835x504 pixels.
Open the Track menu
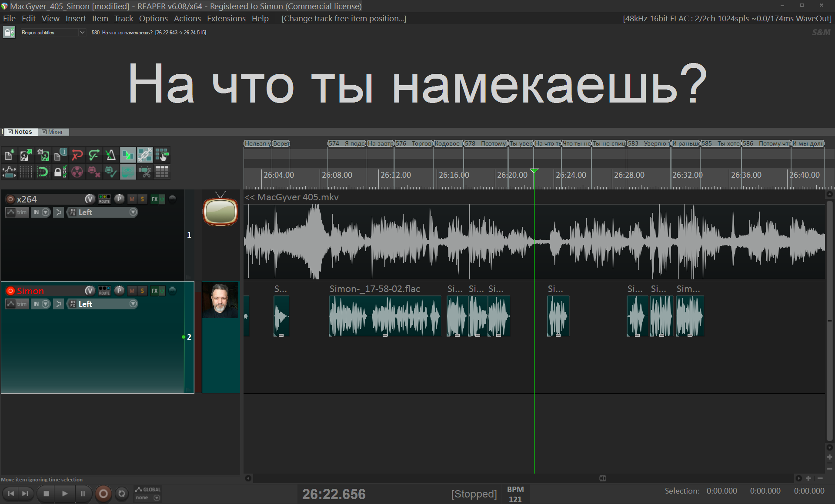(x=124, y=18)
